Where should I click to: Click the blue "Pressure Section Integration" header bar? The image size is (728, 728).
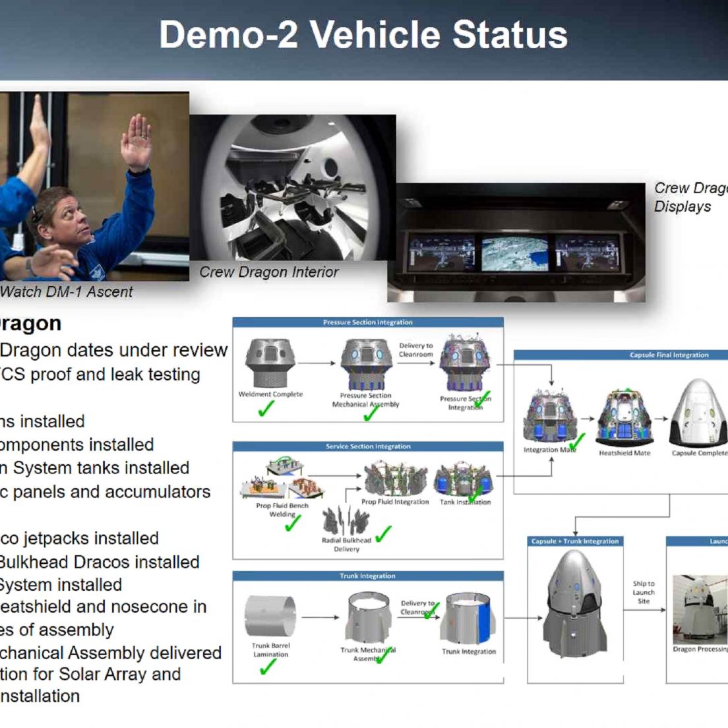(x=368, y=322)
